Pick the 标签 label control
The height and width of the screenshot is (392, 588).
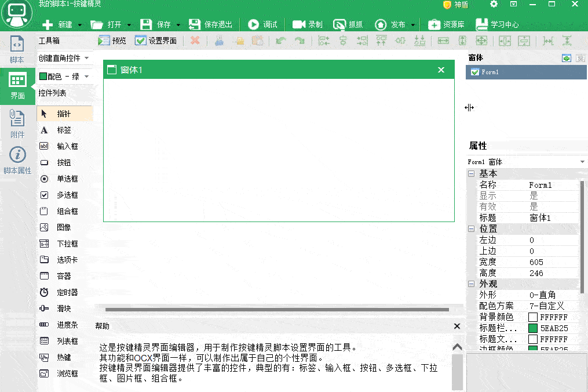coord(64,130)
